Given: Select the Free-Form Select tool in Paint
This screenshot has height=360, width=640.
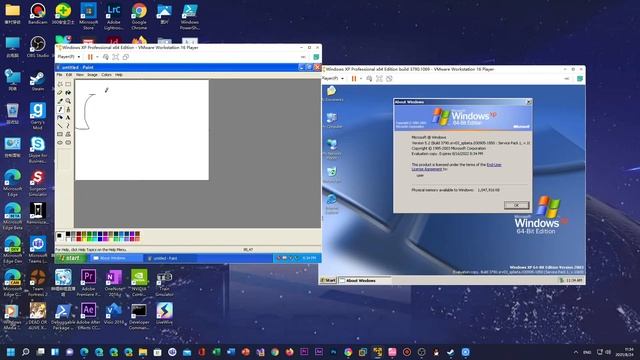Looking at the screenshot, I should point(60,84).
